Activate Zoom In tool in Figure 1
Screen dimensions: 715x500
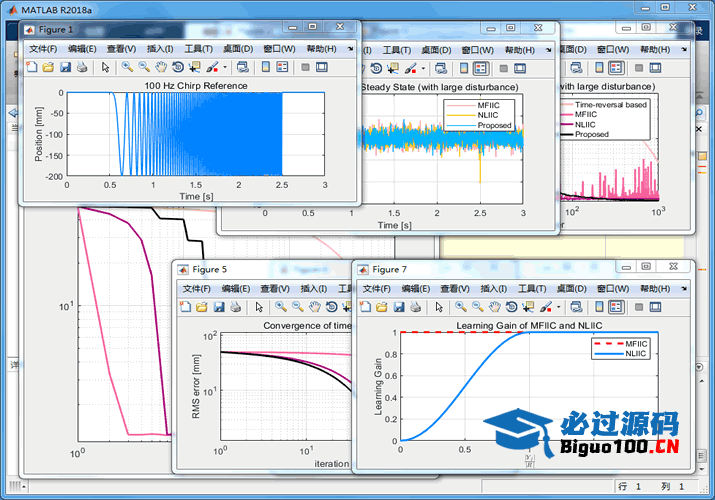[127, 67]
